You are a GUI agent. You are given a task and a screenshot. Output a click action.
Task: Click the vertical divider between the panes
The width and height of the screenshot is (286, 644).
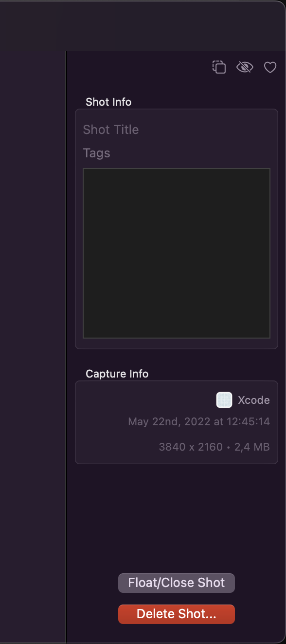click(66, 347)
